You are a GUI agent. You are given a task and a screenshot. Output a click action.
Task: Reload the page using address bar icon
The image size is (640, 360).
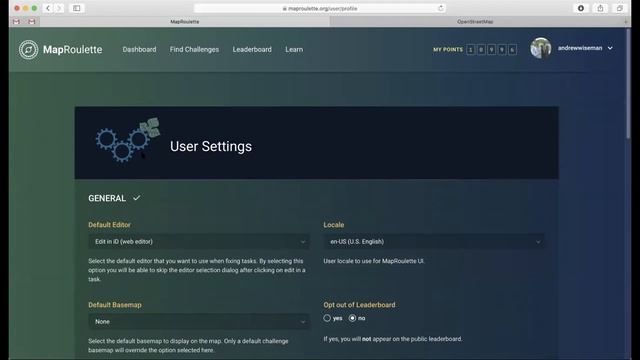pyautogui.click(x=440, y=8)
